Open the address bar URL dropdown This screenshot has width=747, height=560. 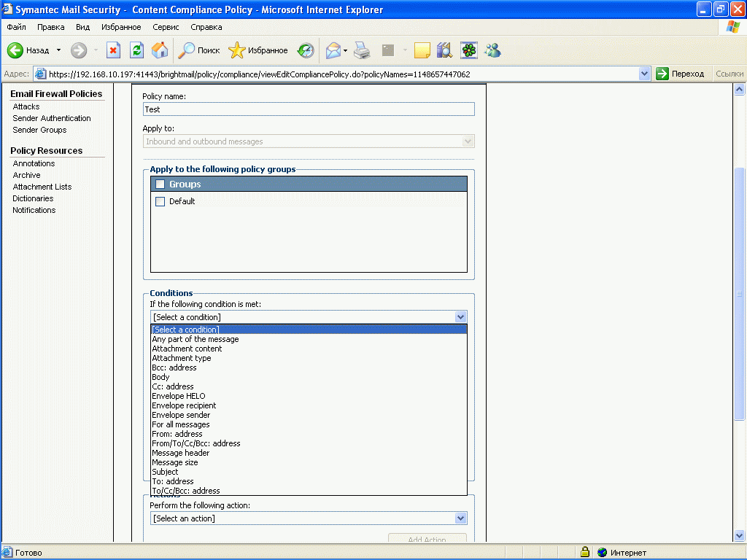[x=644, y=74]
